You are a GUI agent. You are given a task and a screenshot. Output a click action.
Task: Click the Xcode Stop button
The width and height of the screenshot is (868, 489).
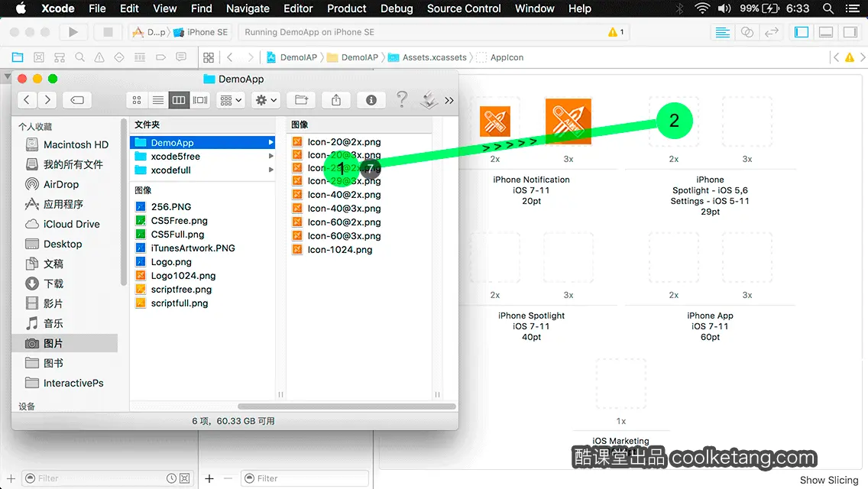click(x=108, y=32)
